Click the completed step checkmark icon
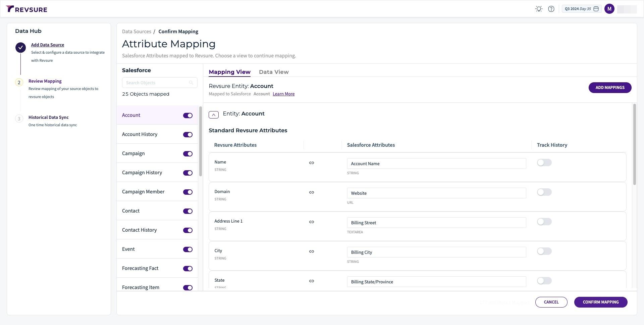 (20, 47)
